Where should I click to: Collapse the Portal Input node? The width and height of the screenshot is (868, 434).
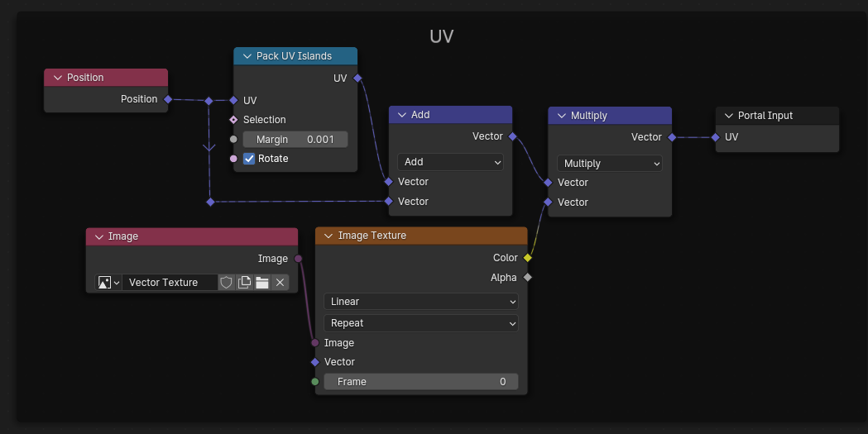click(x=728, y=116)
